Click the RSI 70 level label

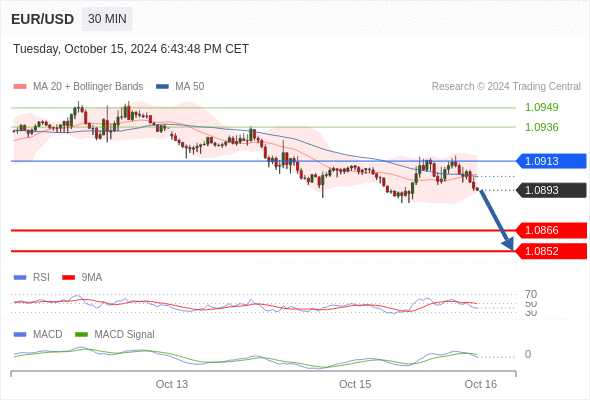click(531, 294)
